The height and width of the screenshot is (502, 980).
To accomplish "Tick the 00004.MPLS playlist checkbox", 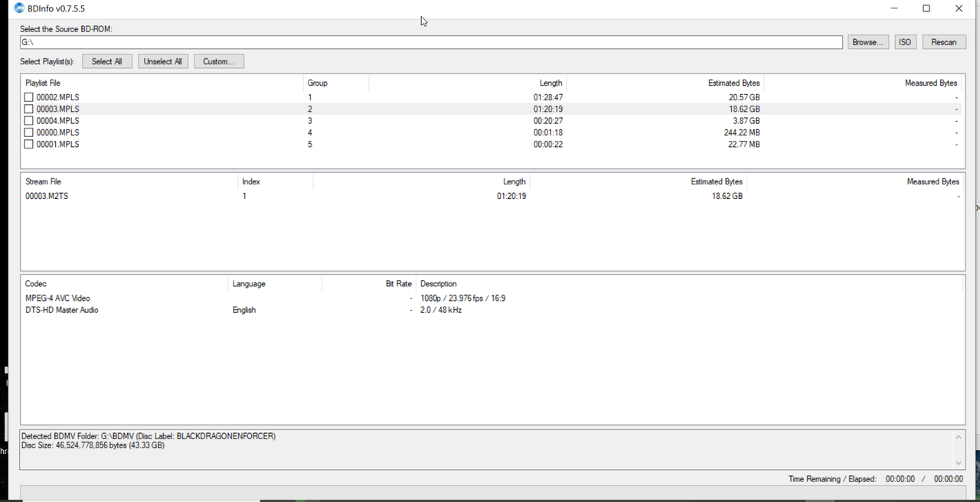I will point(28,121).
